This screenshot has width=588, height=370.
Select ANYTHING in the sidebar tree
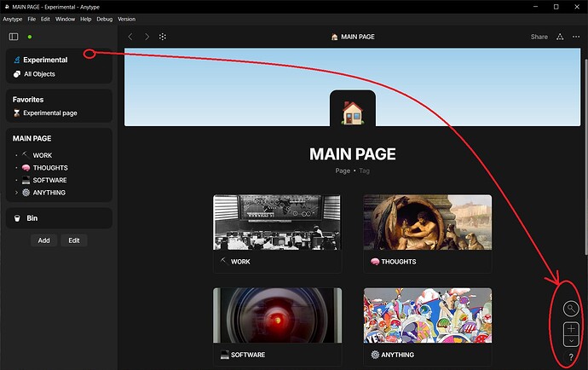tap(49, 193)
